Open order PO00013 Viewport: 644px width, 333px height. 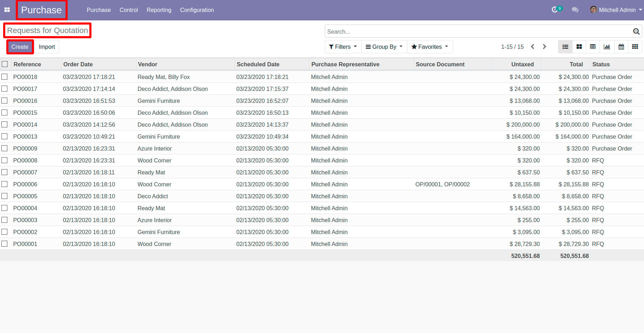point(25,136)
